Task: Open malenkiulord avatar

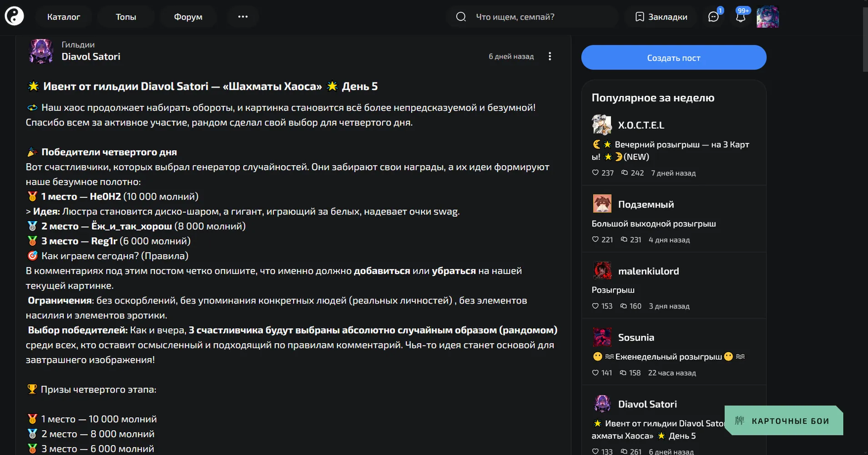Action: pyautogui.click(x=602, y=271)
